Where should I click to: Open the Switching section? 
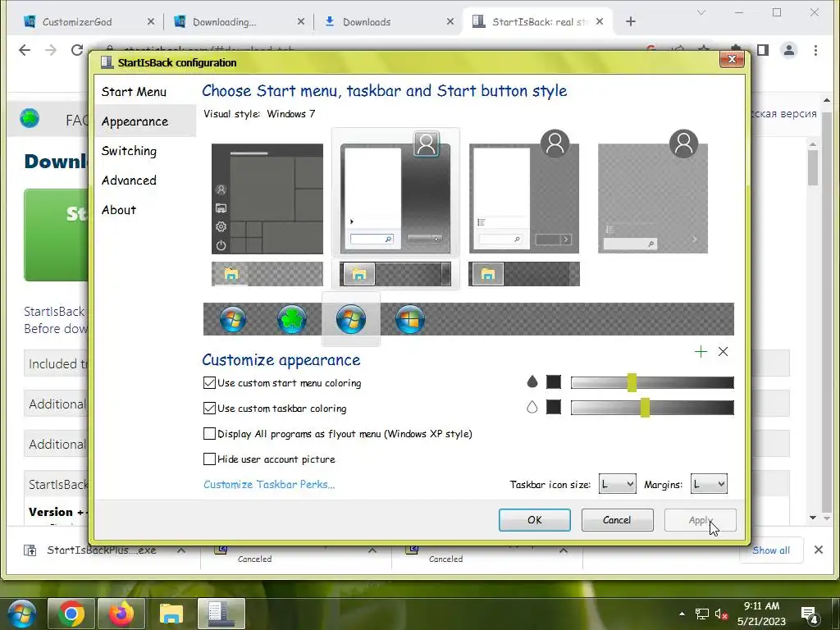tap(129, 151)
